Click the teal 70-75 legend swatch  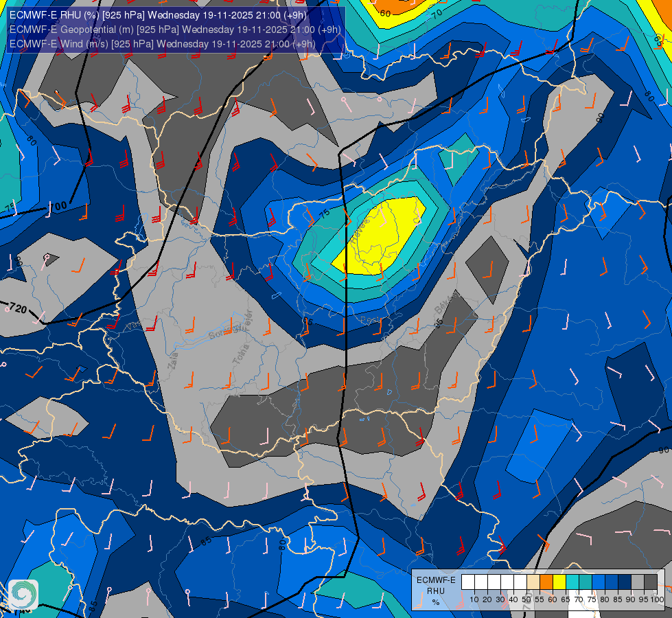tap(586, 582)
